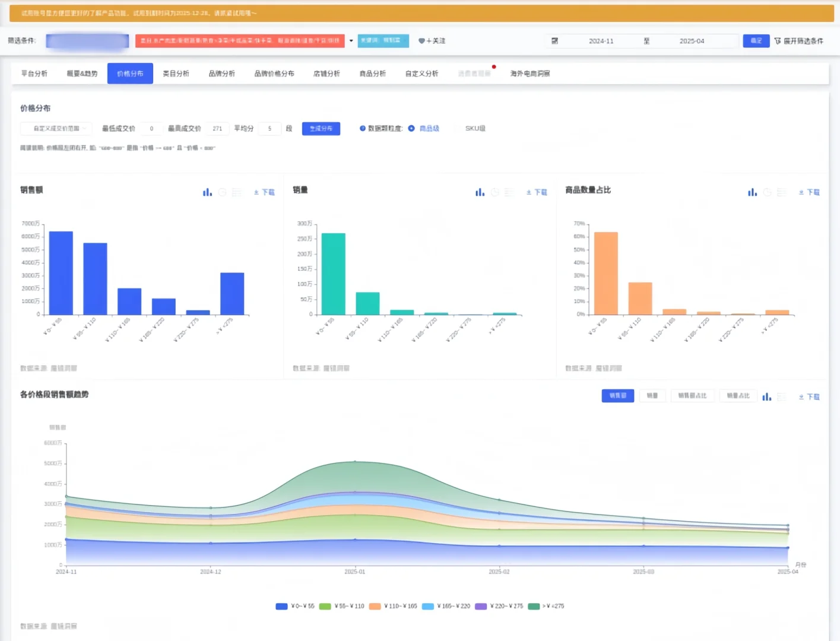This screenshot has height=641, width=840.
Task: Open the 海外电商洞察 tab
Action: tap(530, 74)
